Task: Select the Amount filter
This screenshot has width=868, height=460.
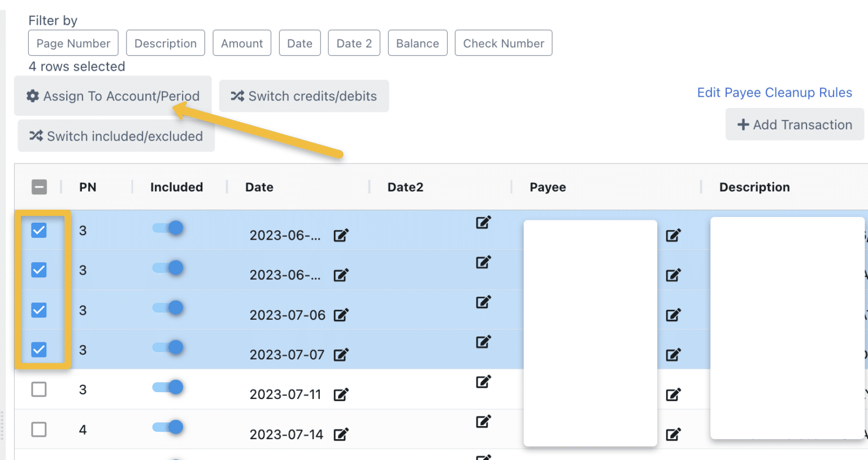Action: pos(242,43)
